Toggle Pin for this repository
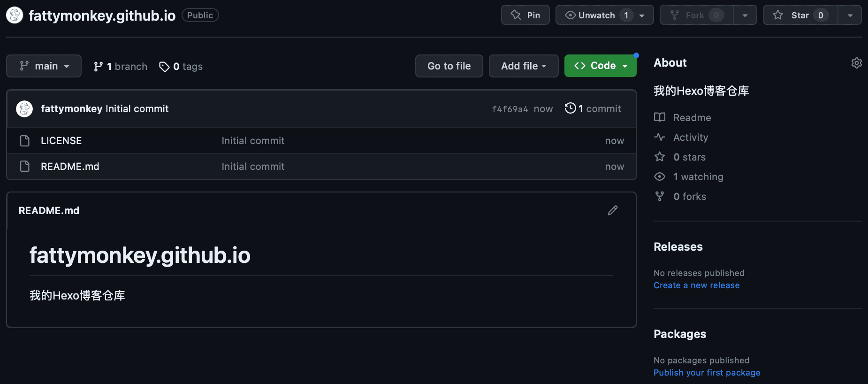Viewport: 868px width, 384px height. pyautogui.click(x=525, y=15)
